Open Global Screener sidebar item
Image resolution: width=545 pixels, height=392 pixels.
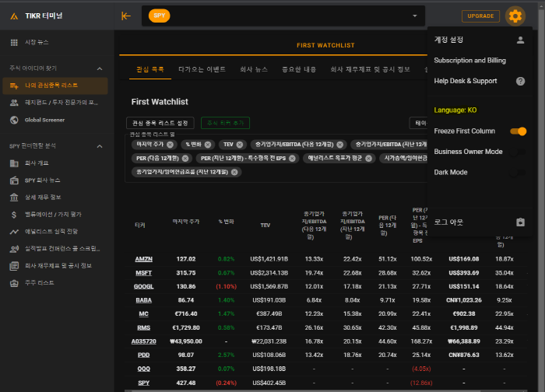click(55, 120)
